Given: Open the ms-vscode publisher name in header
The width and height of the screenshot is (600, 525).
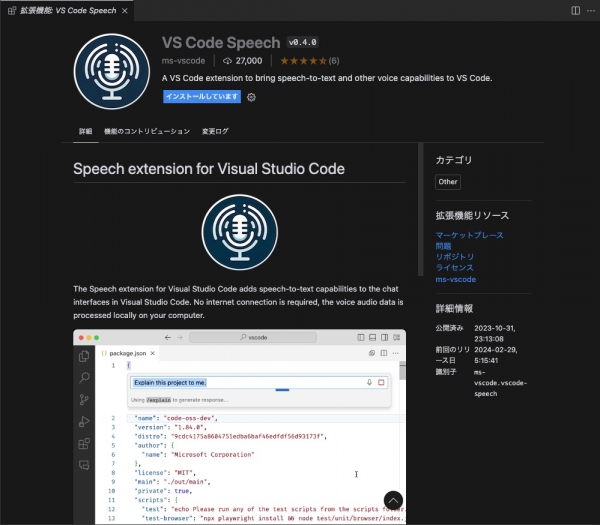Looking at the screenshot, I should 183,61.
